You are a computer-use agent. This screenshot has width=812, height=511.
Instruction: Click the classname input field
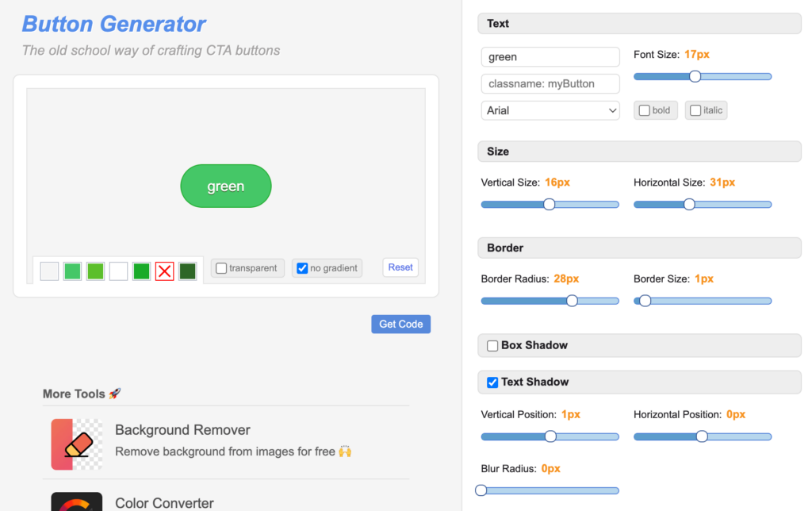click(x=550, y=83)
